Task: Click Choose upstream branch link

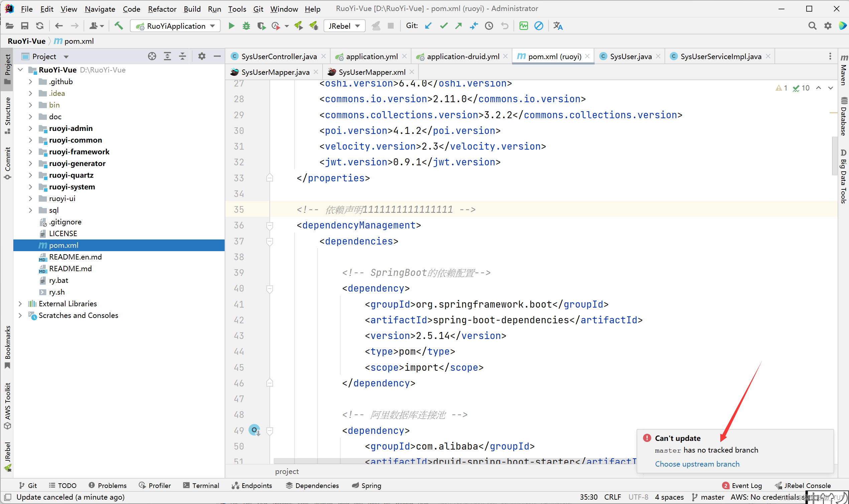Action: click(x=697, y=464)
